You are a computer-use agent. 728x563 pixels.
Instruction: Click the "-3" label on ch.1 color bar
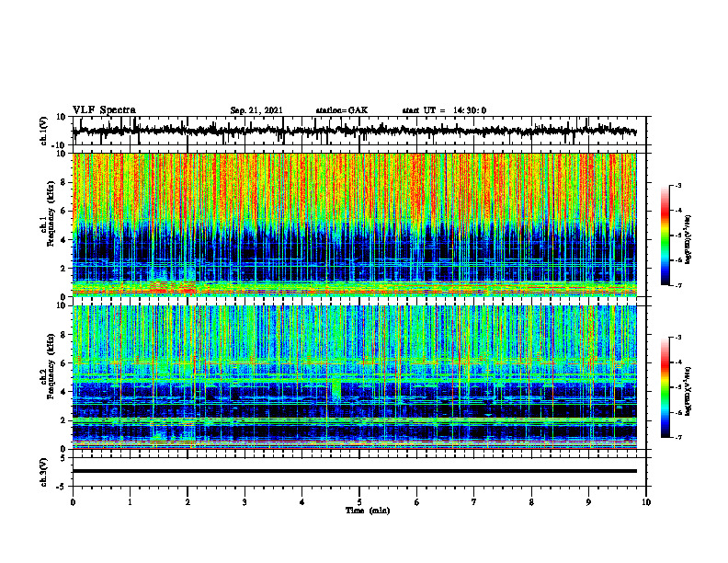coord(678,185)
